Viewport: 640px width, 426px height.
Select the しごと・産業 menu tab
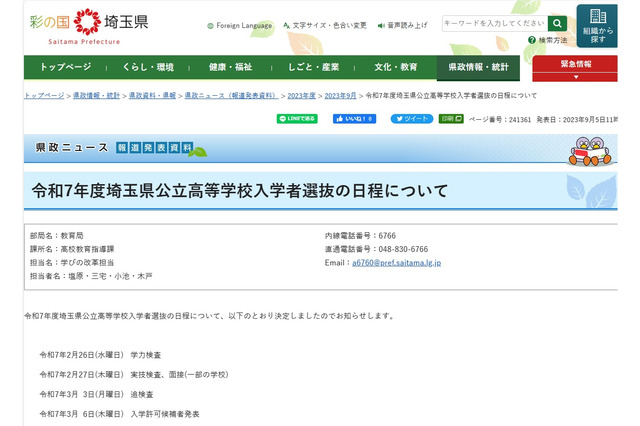(313, 67)
